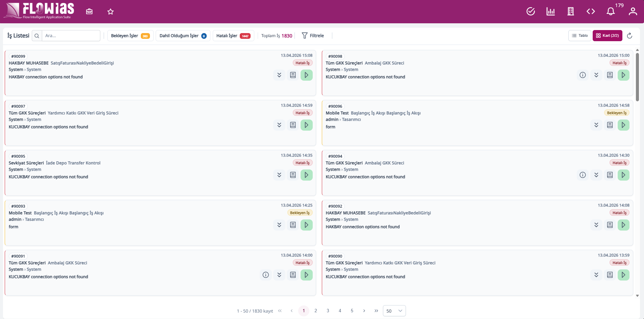Run job #90097 with play button
The width and height of the screenshot is (644, 319).
(x=306, y=125)
